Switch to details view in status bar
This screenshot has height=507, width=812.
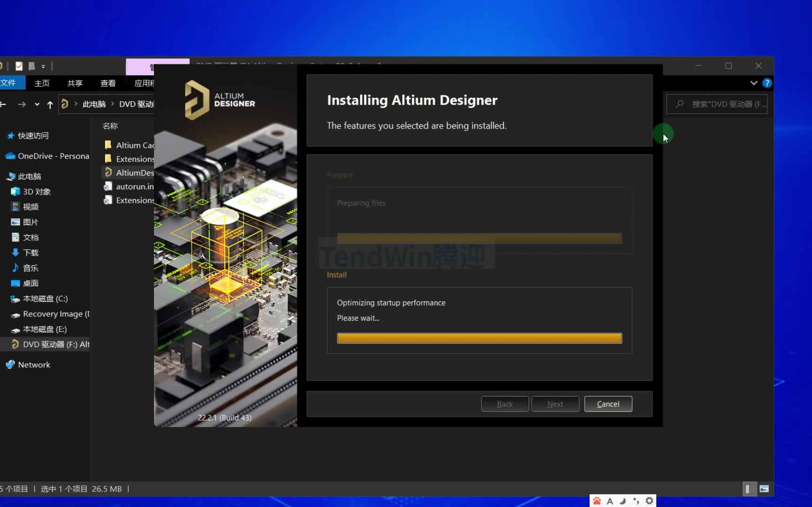click(749, 489)
